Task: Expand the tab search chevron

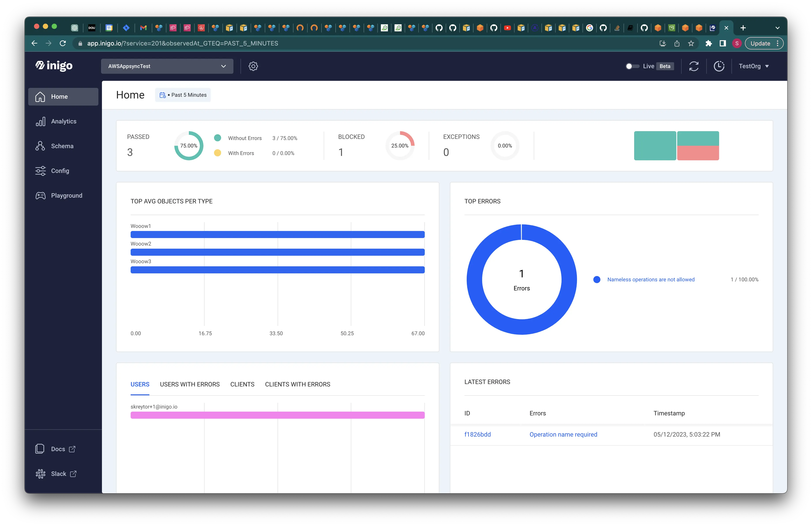Action: tap(777, 28)
